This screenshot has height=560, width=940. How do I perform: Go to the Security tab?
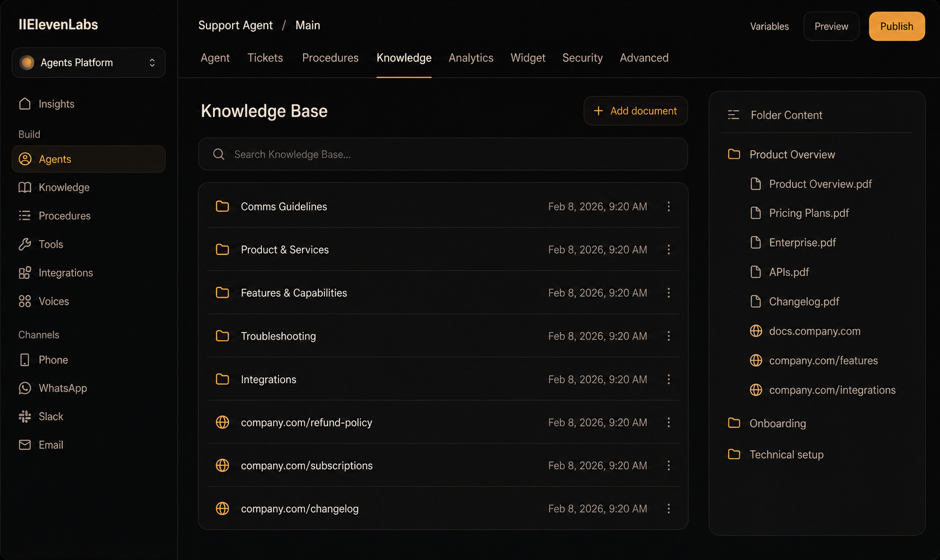pos(583,58)
